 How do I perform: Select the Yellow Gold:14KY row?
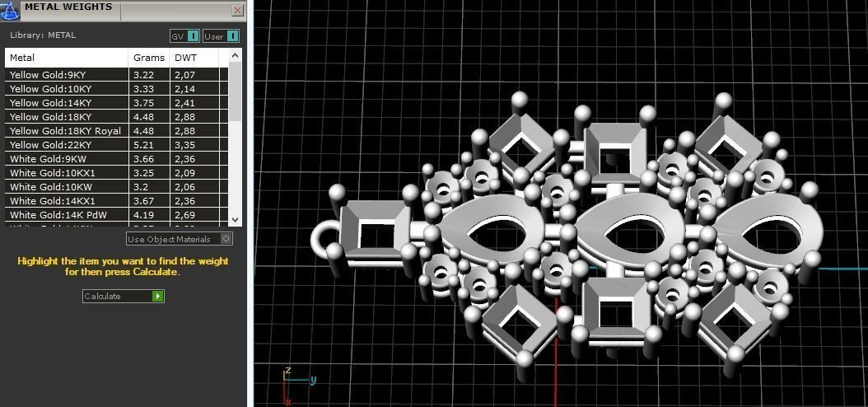point(116,102)
